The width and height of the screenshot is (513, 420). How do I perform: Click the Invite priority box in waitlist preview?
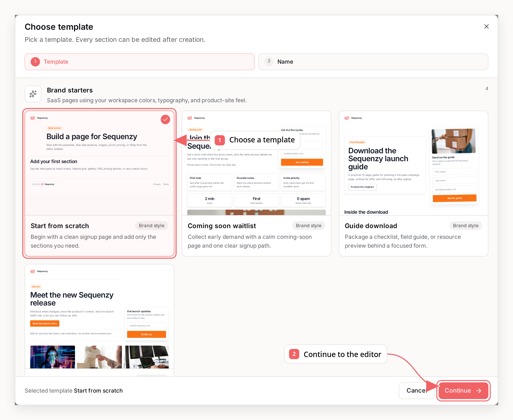pos(303,182)
